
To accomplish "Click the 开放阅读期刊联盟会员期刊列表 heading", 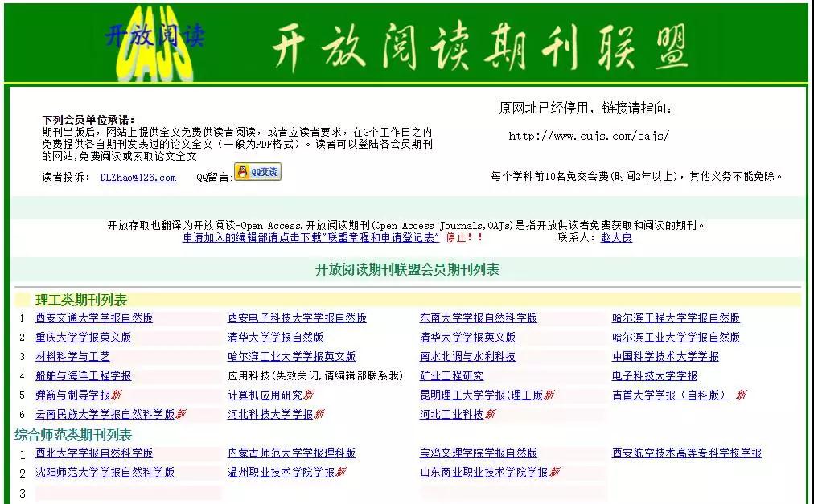I will pos(408,269).
